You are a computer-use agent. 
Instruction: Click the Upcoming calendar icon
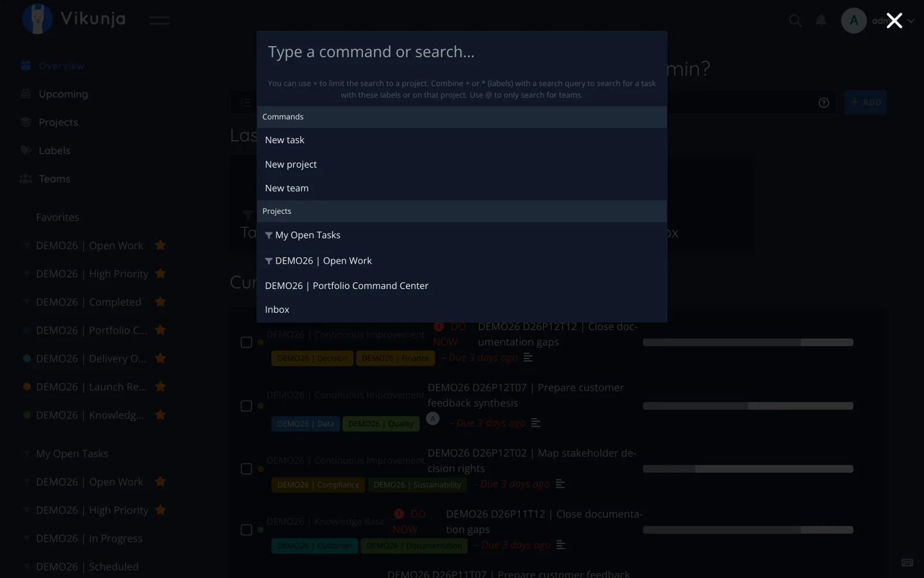pyautogui.click(x=25, y=94)
